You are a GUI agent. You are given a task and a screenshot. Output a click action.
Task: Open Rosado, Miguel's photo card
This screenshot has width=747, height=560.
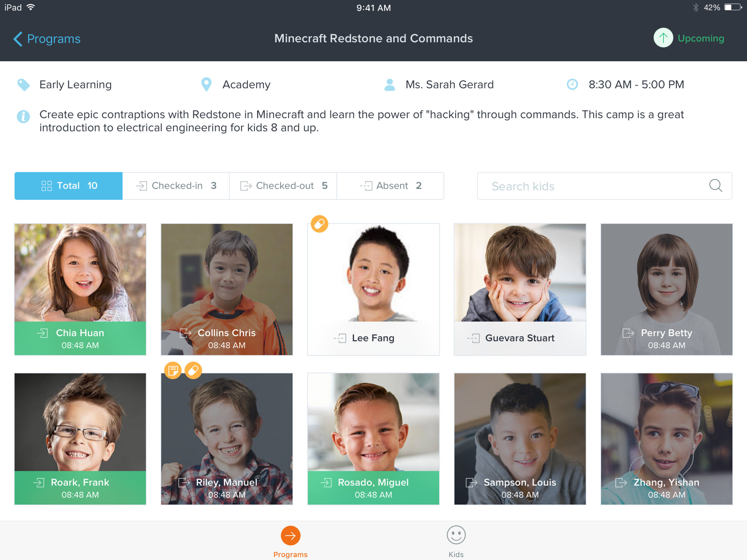373,439
